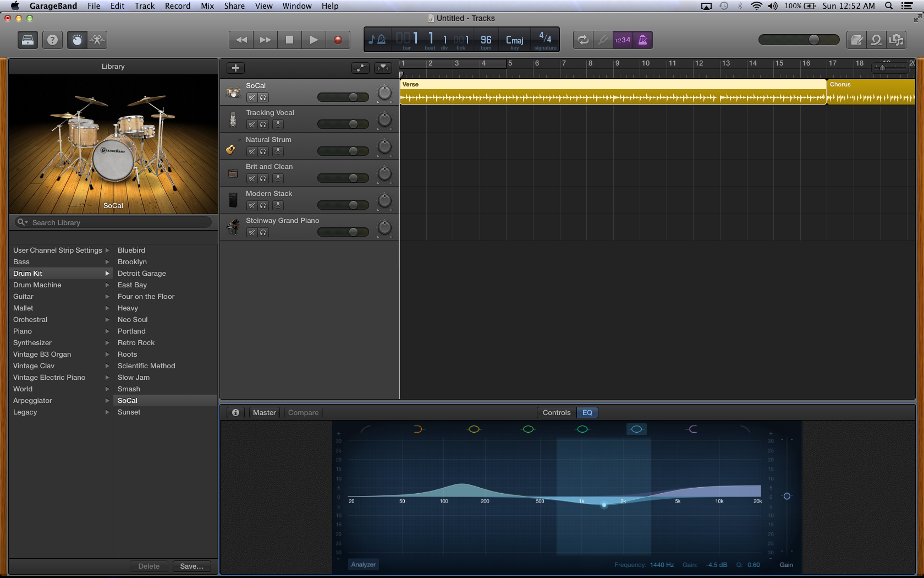Screen dimensions: 924x578
Task: Click the Modern Stack pan knob
Action: [384, 201]
